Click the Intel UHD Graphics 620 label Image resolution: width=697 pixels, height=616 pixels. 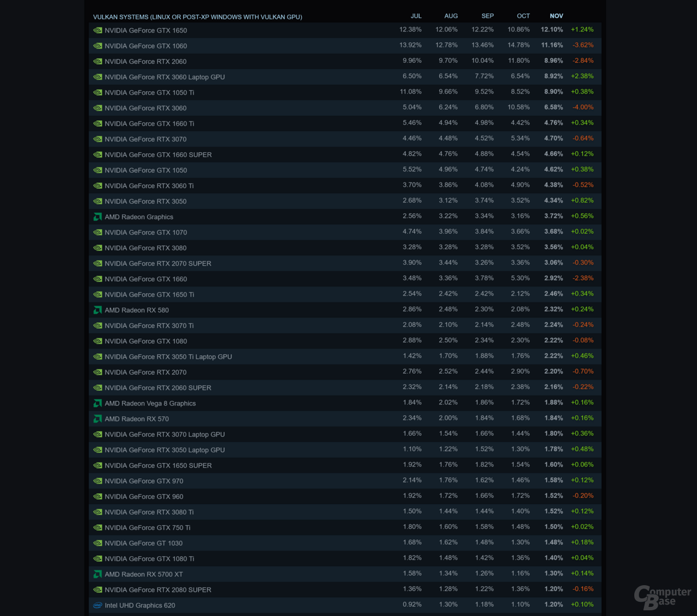pos(140,606)
